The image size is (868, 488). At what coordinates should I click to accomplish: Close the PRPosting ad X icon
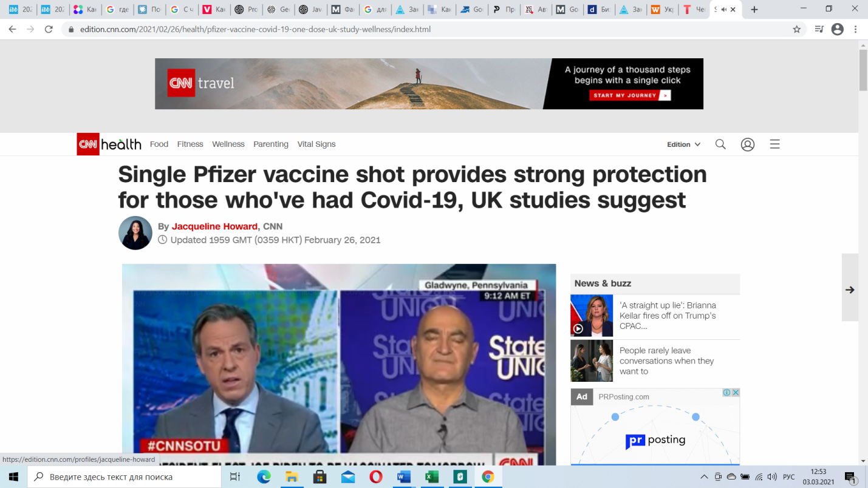[x=736, y=393]
